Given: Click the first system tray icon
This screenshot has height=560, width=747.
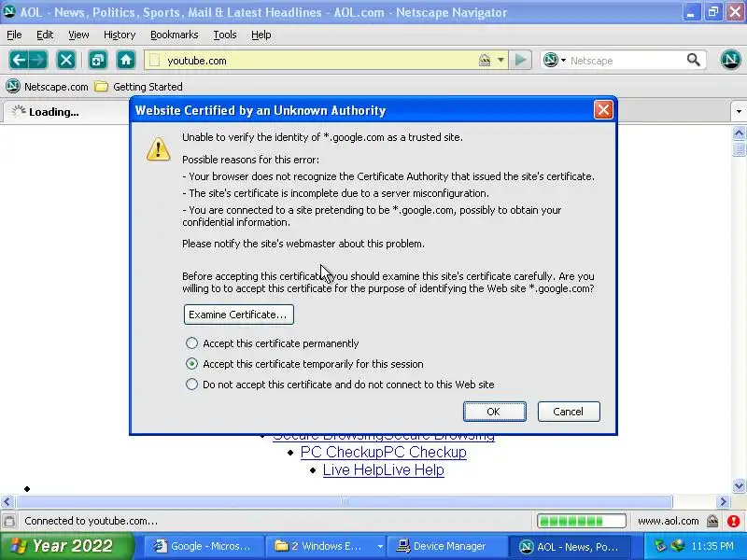Looking at the screenshot, I should point(660,546).
